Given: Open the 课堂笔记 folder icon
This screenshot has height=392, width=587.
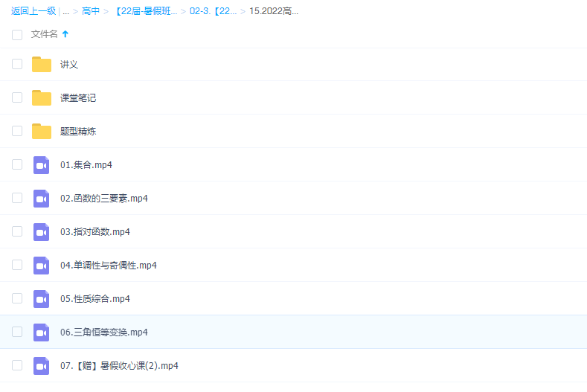Looking at the screenshot, I should [x=42, y=98].
